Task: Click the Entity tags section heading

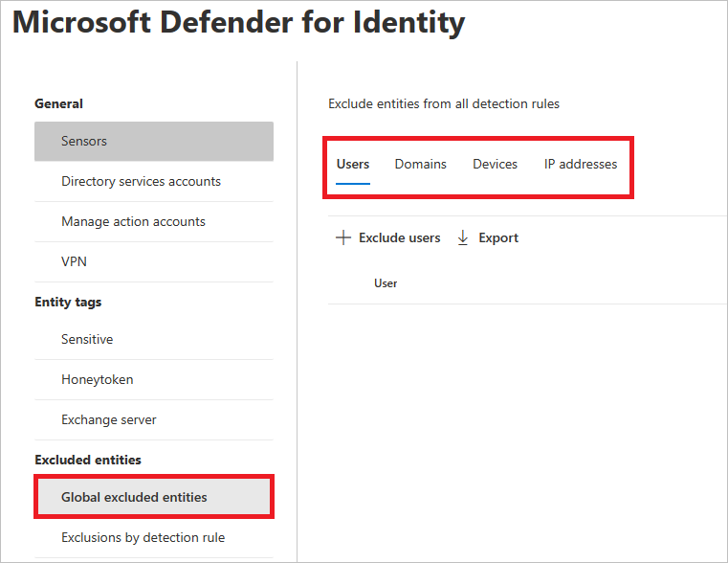Action: [68, 302]
